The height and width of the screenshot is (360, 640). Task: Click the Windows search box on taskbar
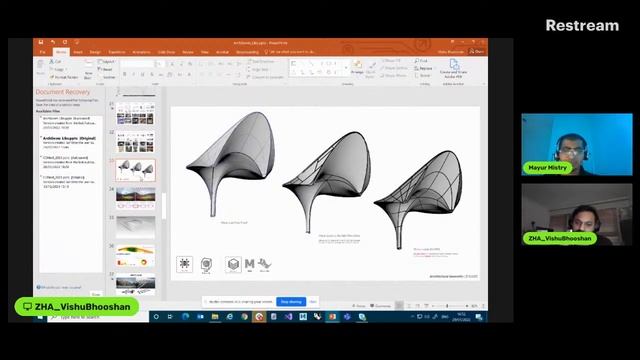point(98,317)
